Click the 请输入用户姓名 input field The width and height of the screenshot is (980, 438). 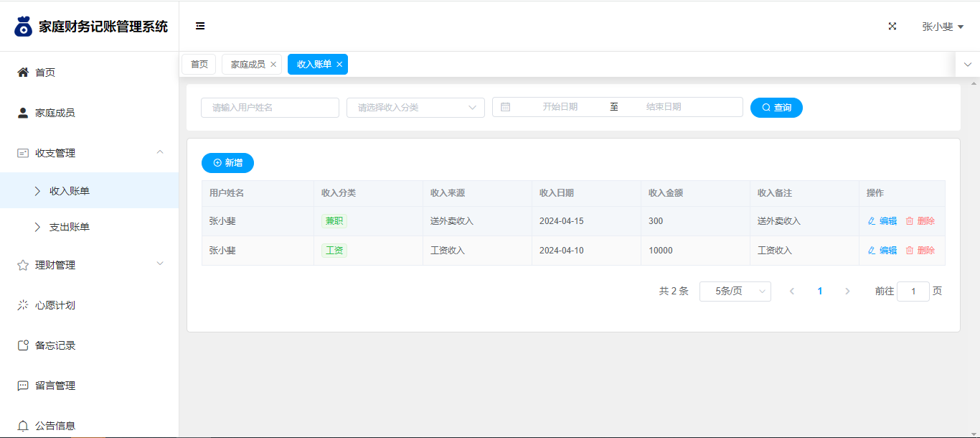coord(270,108)
